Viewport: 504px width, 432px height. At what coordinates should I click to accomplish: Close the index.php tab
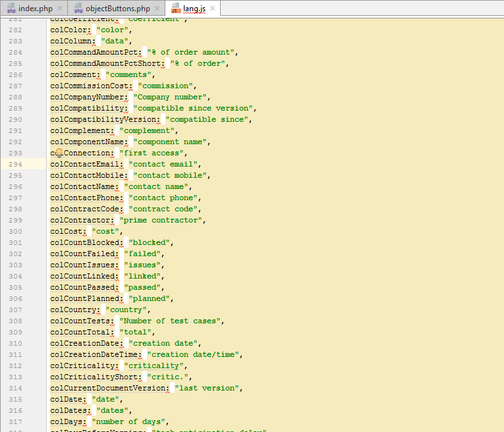[59, 9]
